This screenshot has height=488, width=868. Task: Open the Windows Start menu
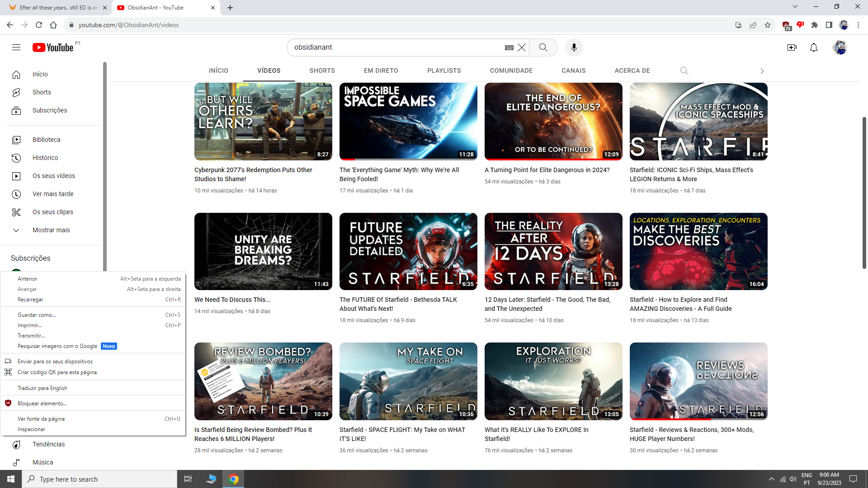pyautogui.click(x=11, y=479)
